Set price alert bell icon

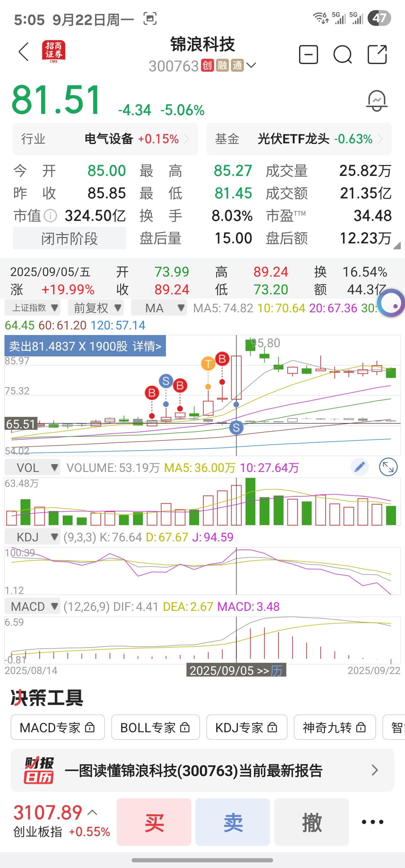[377, 100]
